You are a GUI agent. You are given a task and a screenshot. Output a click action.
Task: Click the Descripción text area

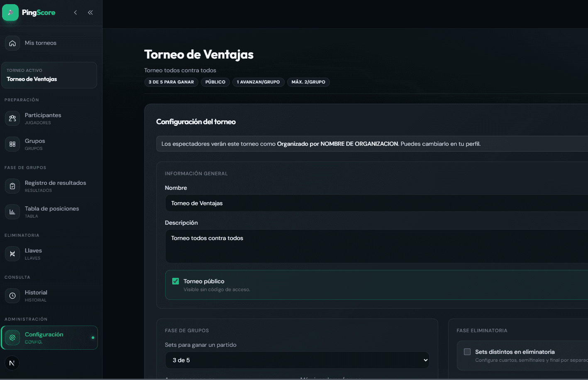(376, 246)
